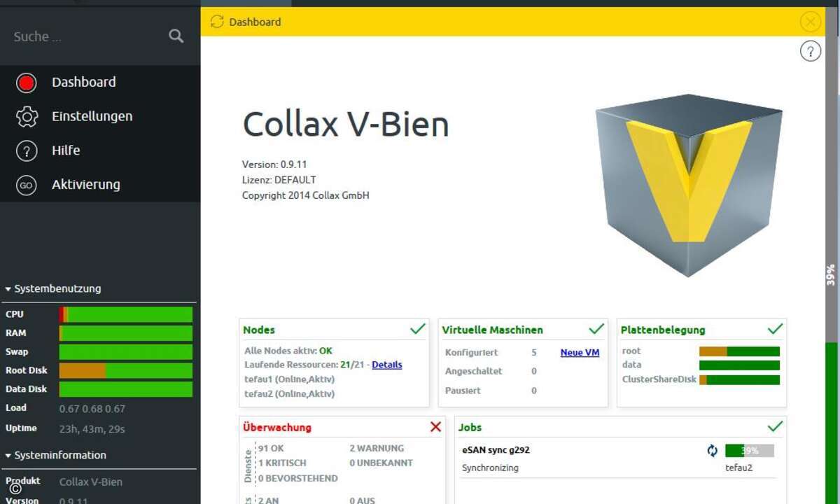Click the red Dashboard circle icon
Screen dimensions: 840x504
coord(27,83)
